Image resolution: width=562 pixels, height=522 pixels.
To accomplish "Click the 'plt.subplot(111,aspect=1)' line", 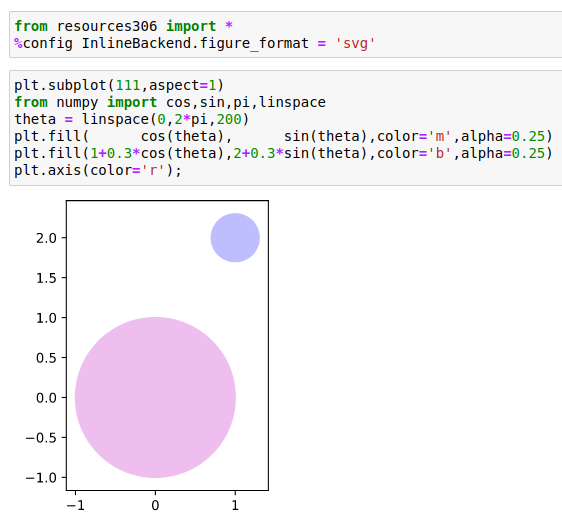I will coord(119,85).
